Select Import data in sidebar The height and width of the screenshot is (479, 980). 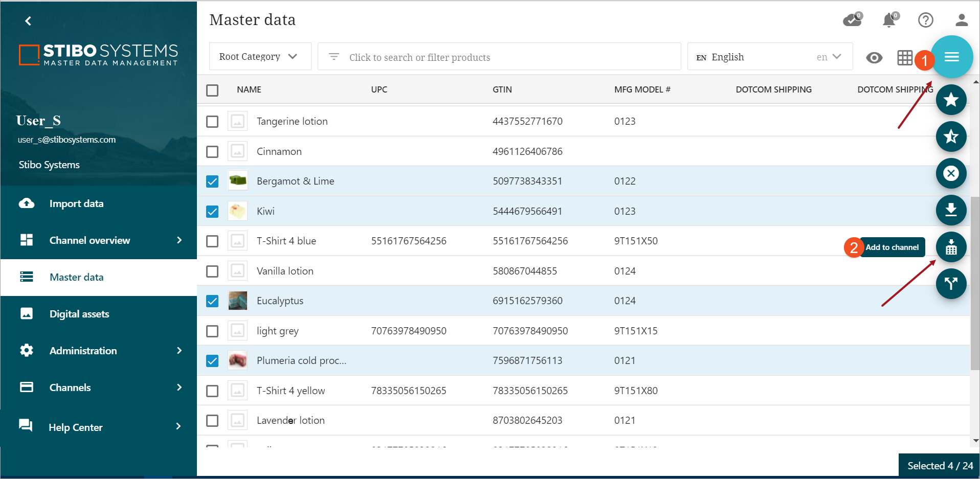click(76, 203)
